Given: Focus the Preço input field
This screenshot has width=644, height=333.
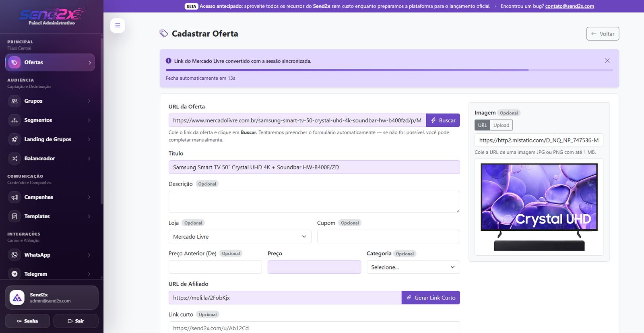Looking at the screenshot, I should 314,267.
